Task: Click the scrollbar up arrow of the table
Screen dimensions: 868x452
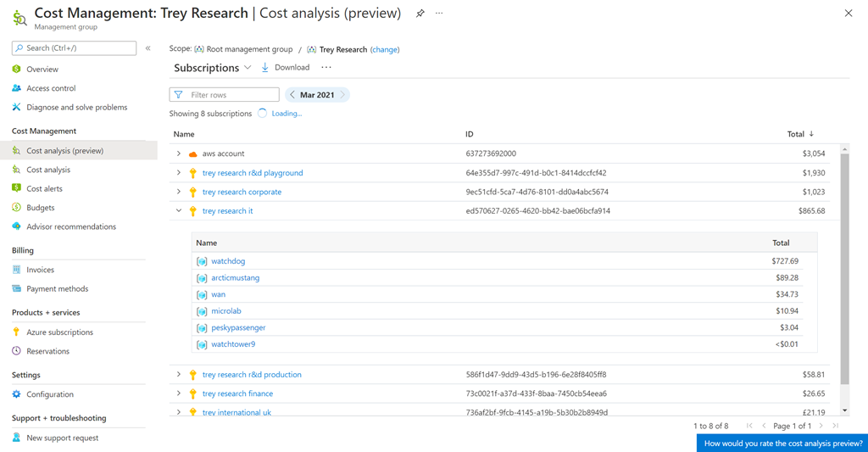Action: [844, 149]
